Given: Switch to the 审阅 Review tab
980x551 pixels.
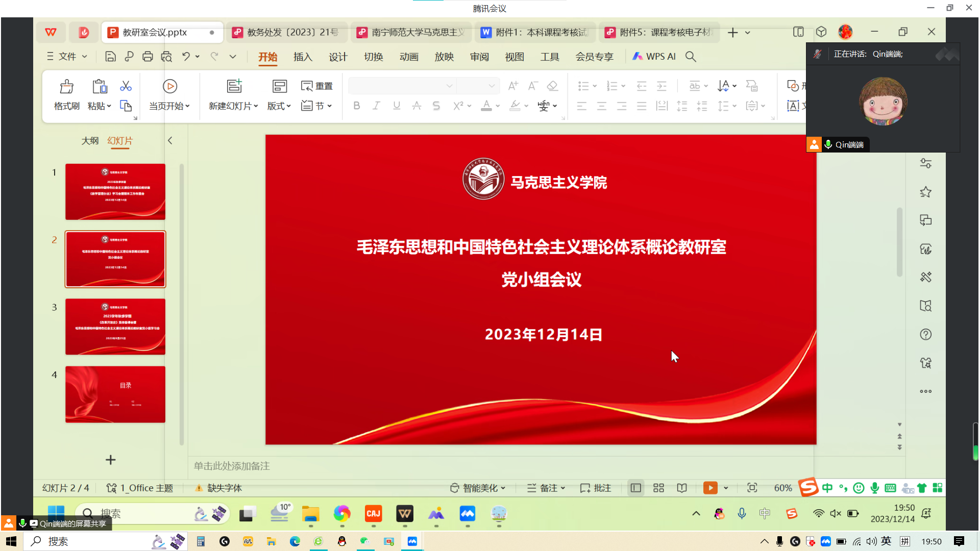Looking at the screenshot, I should pos(479,57).
